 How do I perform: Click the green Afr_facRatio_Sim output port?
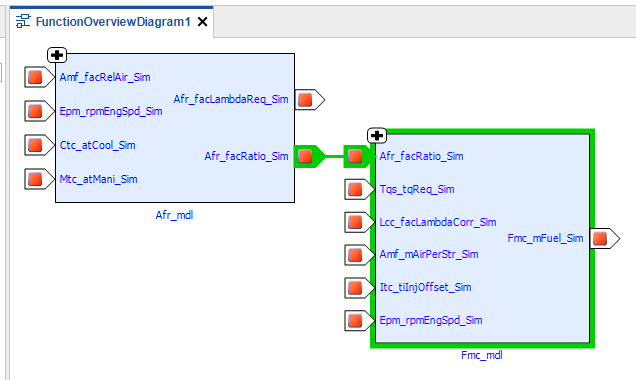309,157
